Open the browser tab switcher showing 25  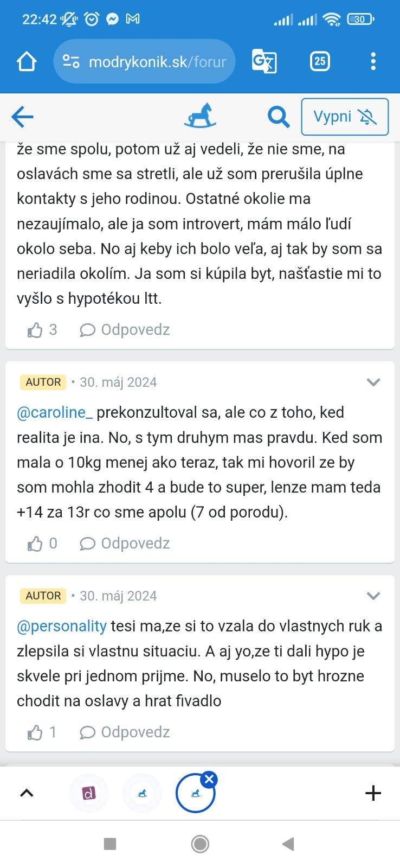point(320,61)
